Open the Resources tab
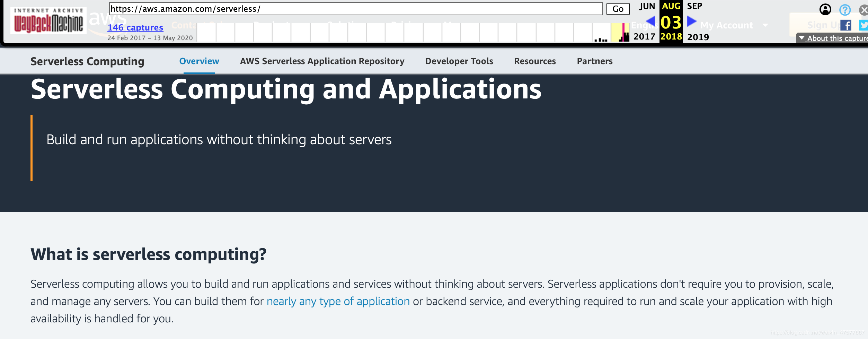 pos(535,61)
